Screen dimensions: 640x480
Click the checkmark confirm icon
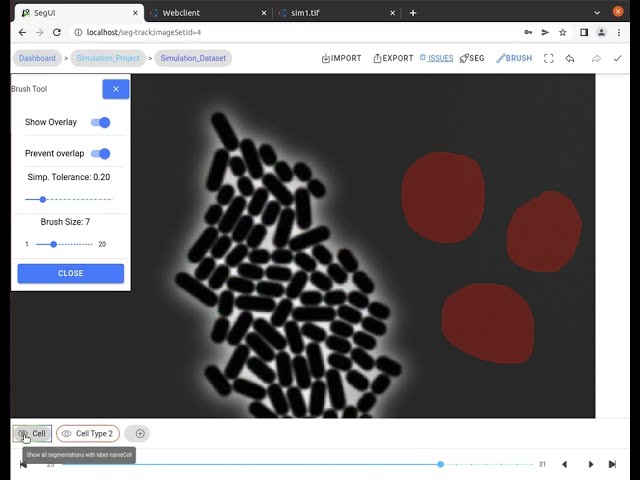click(617, 58)
